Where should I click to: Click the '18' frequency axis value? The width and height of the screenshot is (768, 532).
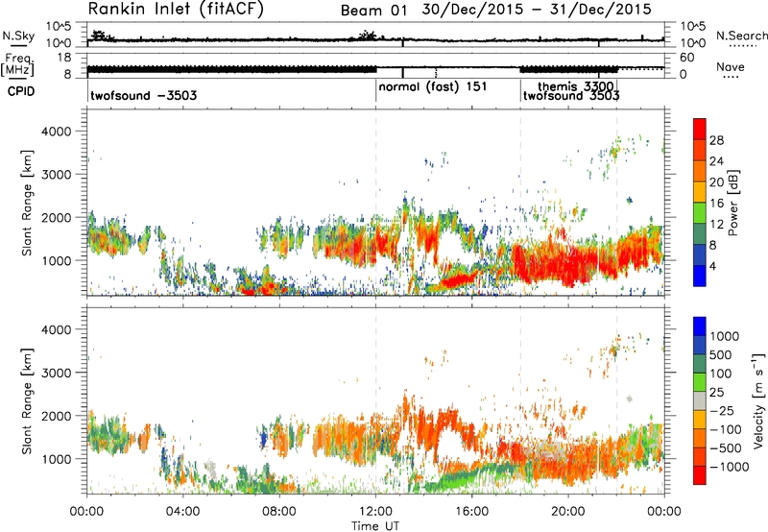point(64,58)
